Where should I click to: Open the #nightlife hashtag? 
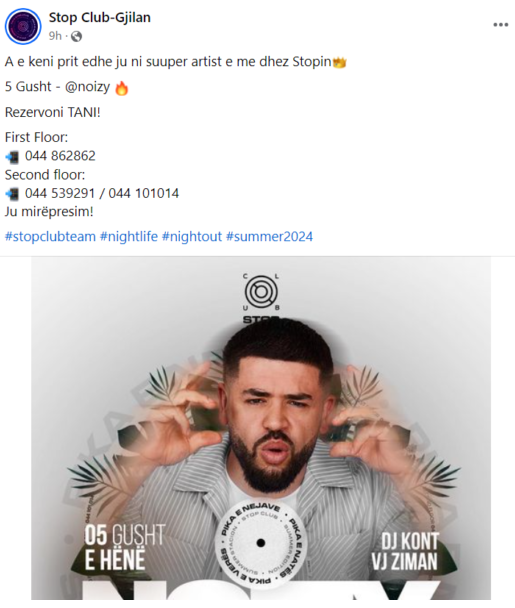click(x=129, y=237)
